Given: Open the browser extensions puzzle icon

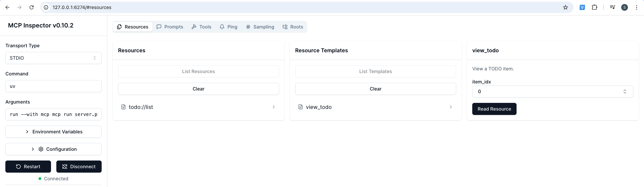Looking at the screenshot, I should [594, 7].
